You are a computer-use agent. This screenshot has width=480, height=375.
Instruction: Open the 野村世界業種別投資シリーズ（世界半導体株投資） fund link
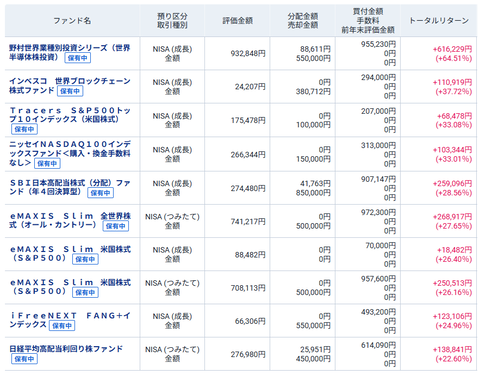(69, 52)
